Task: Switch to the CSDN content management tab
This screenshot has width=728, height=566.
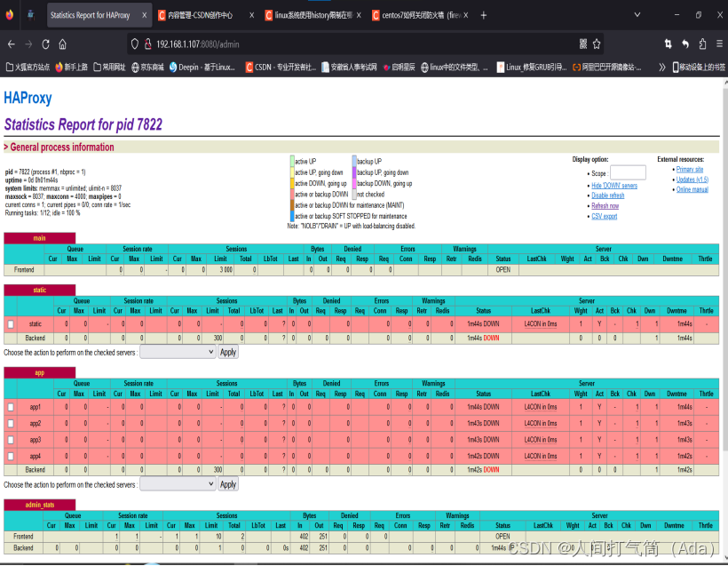Action: 201,15
